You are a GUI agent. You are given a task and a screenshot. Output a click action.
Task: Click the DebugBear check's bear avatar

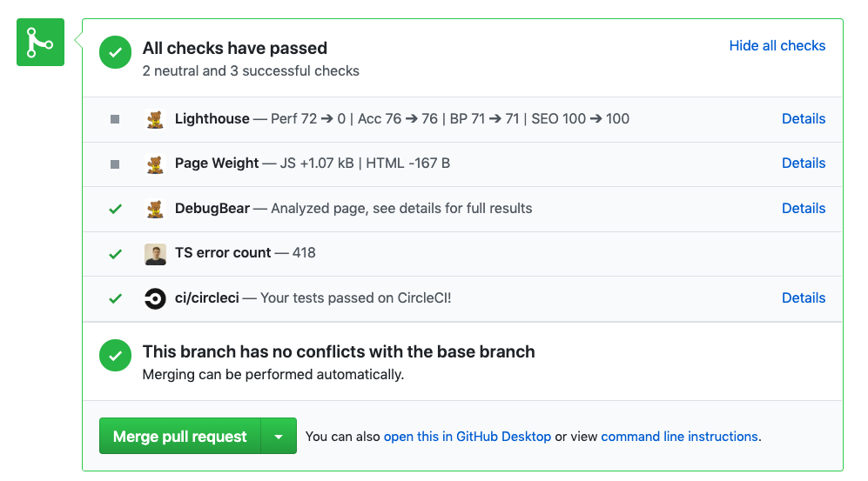coord(155,209)
